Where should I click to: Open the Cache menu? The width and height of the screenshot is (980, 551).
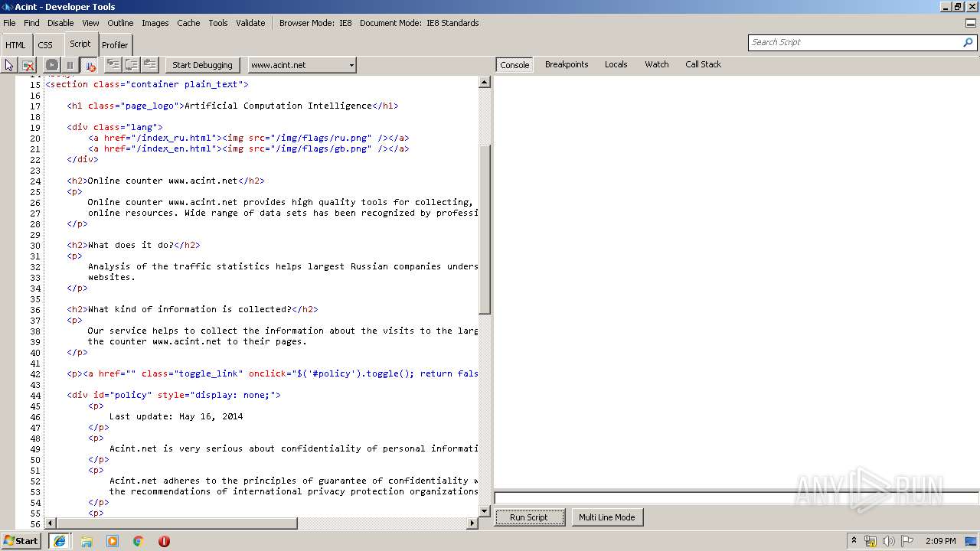[188, 23]
